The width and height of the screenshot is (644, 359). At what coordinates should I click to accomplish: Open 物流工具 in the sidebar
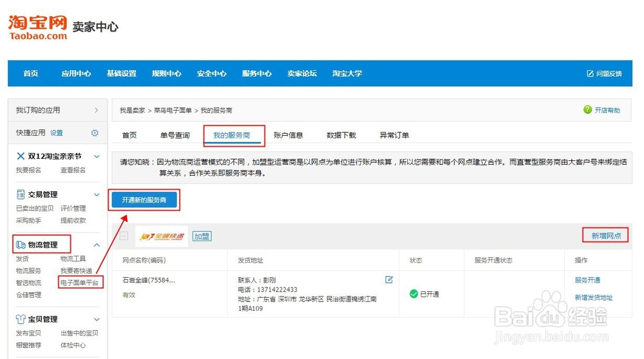point(73,259)
